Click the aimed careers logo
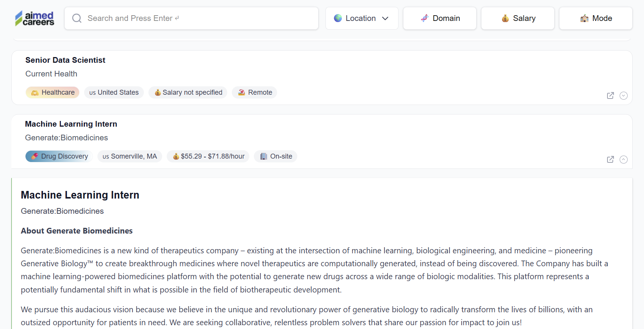 pos(35,18)
